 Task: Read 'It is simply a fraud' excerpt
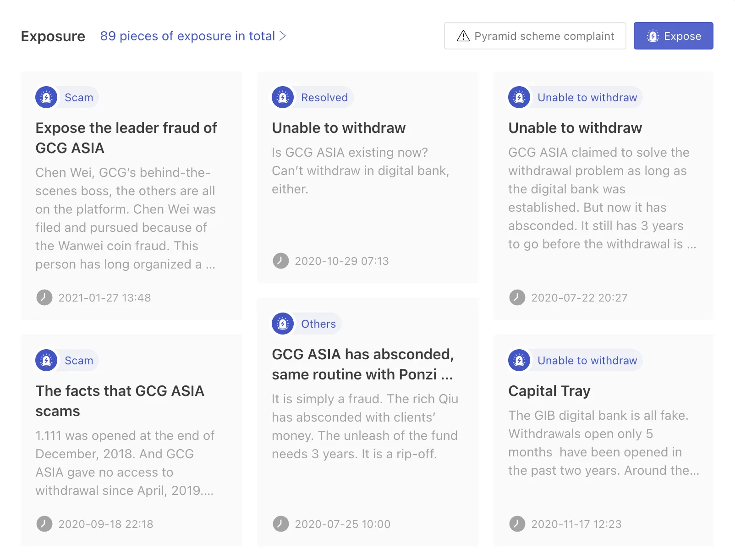tap(365, 426)
